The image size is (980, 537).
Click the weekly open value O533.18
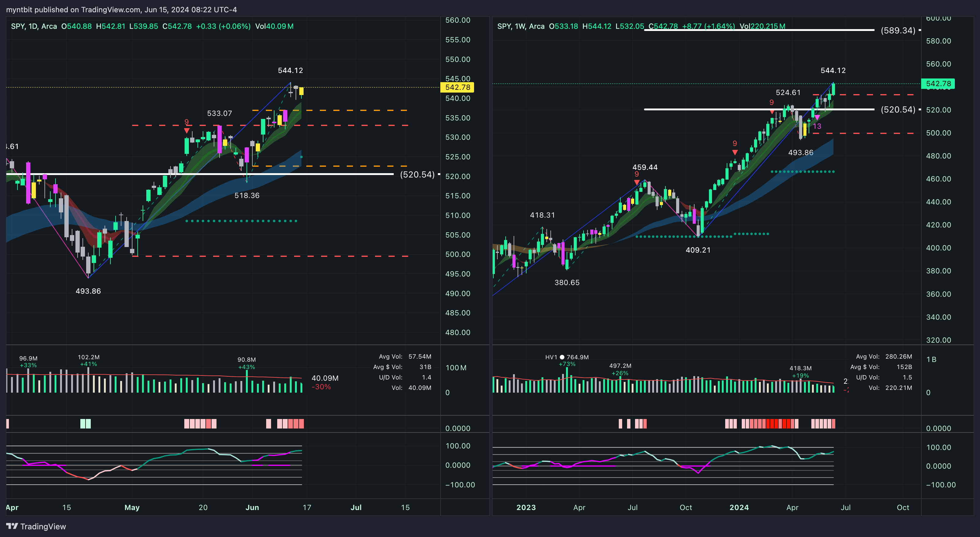point(563,26)
